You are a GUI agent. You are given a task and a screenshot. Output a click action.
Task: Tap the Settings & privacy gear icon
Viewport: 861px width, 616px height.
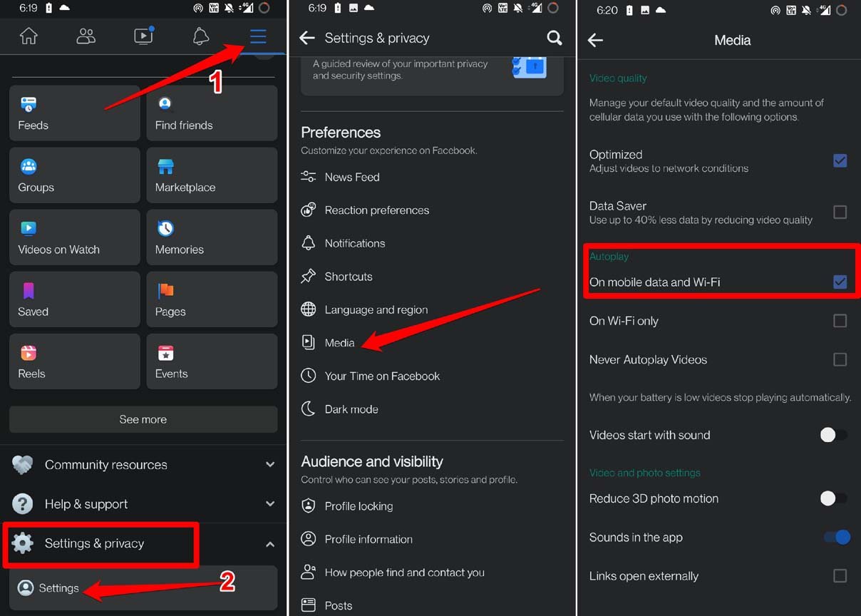(22, 543)
